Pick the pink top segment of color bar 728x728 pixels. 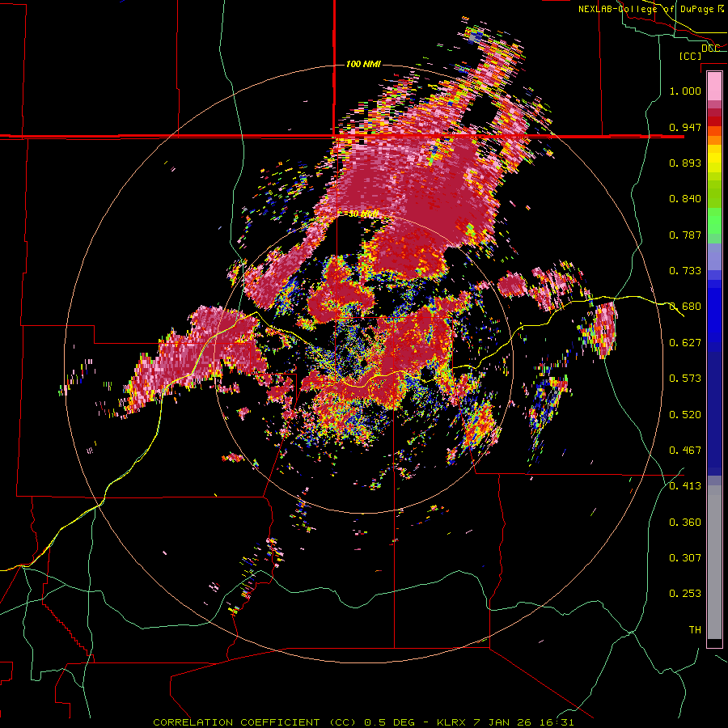pyautogui.click(x=714, y=86)
